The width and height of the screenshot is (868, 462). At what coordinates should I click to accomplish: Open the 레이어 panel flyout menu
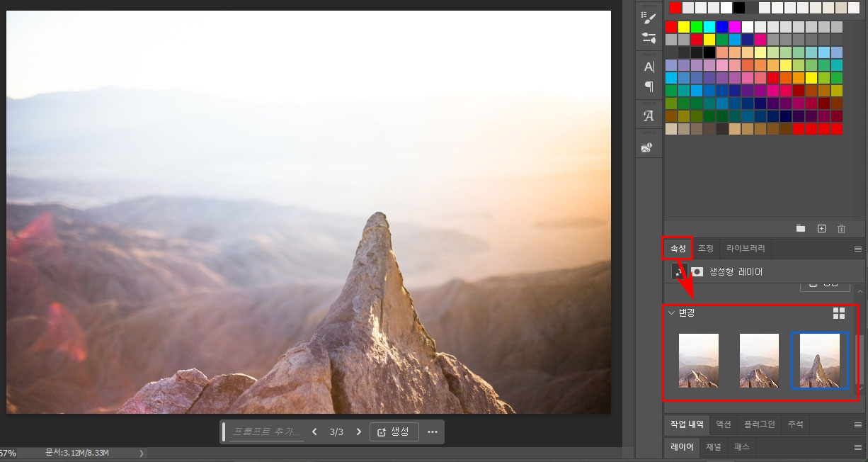pyautogui.click(x=858, y=448)
